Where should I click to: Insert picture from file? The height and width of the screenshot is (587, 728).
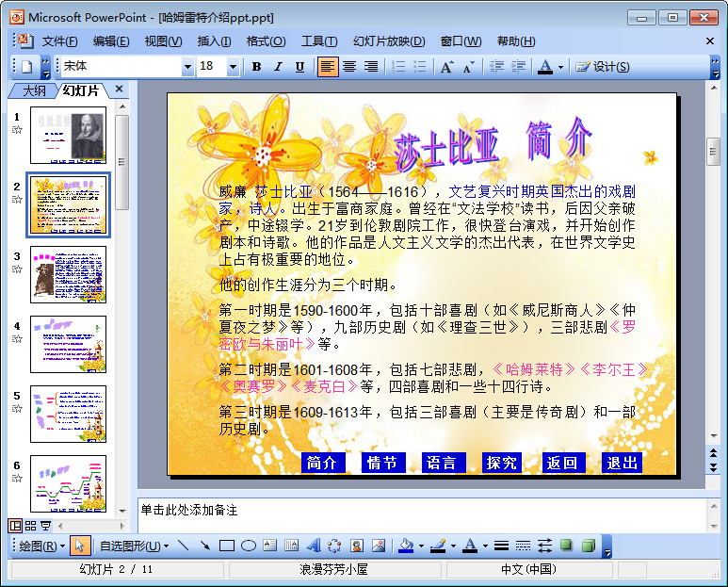click(379, 546)
